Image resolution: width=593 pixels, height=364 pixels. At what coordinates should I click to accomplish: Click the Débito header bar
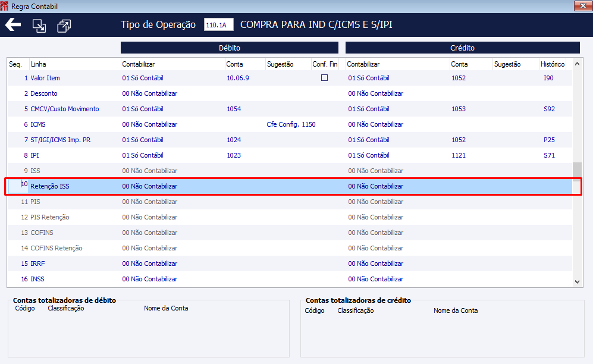[x=230, y=48]
